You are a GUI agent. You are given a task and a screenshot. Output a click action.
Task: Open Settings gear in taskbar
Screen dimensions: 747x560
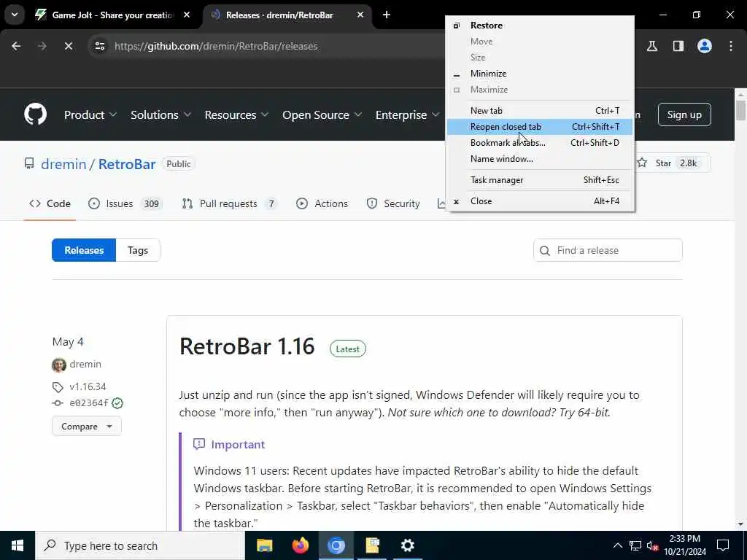[408, 545]
